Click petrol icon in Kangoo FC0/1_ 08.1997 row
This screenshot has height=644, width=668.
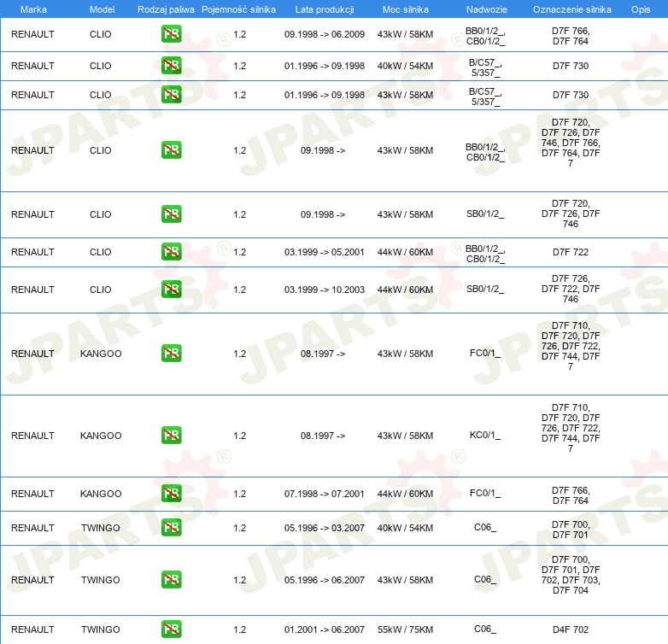pyautogui.click(x=171, y=354)
